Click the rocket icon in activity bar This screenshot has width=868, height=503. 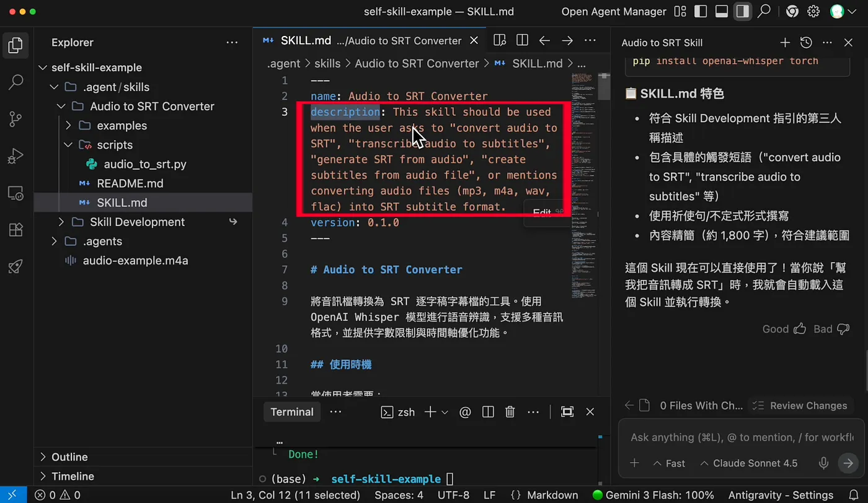tap(16, 266)
